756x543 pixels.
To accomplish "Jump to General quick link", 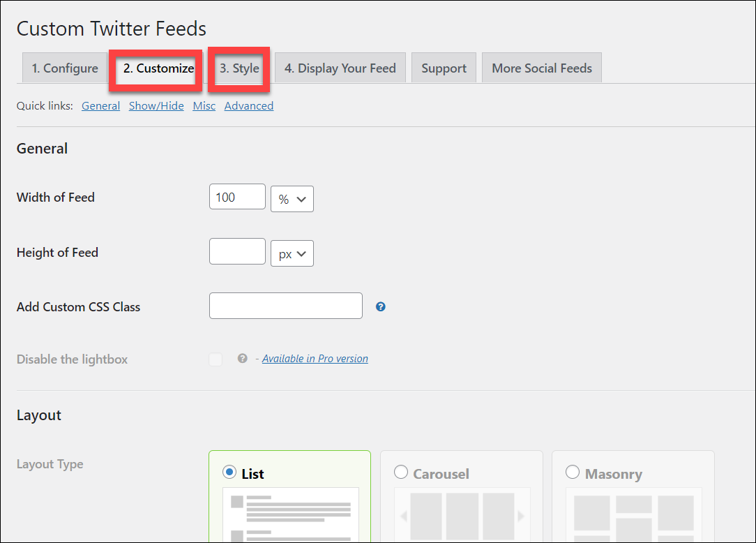I will [100, 105].
